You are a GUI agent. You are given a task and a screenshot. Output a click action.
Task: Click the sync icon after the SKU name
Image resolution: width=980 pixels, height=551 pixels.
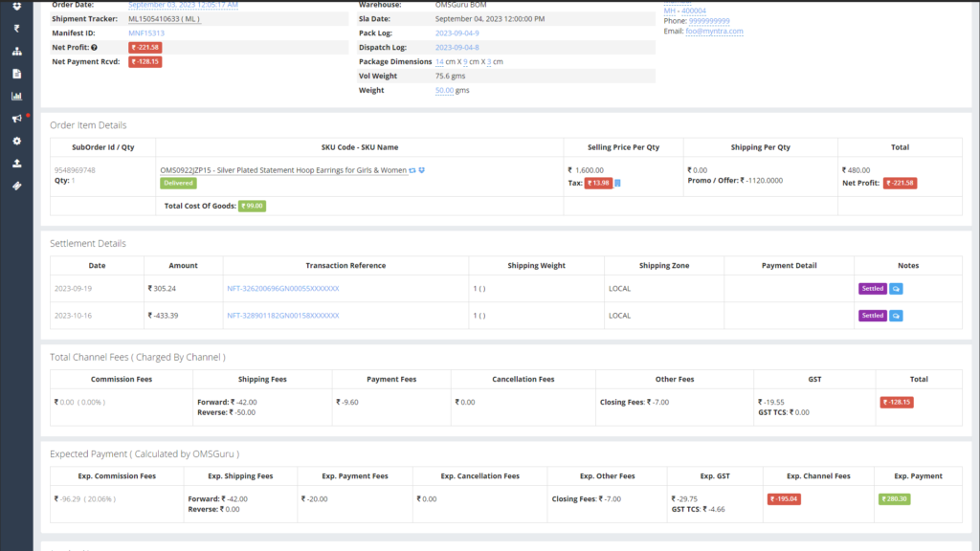click(x=412, y=170)
